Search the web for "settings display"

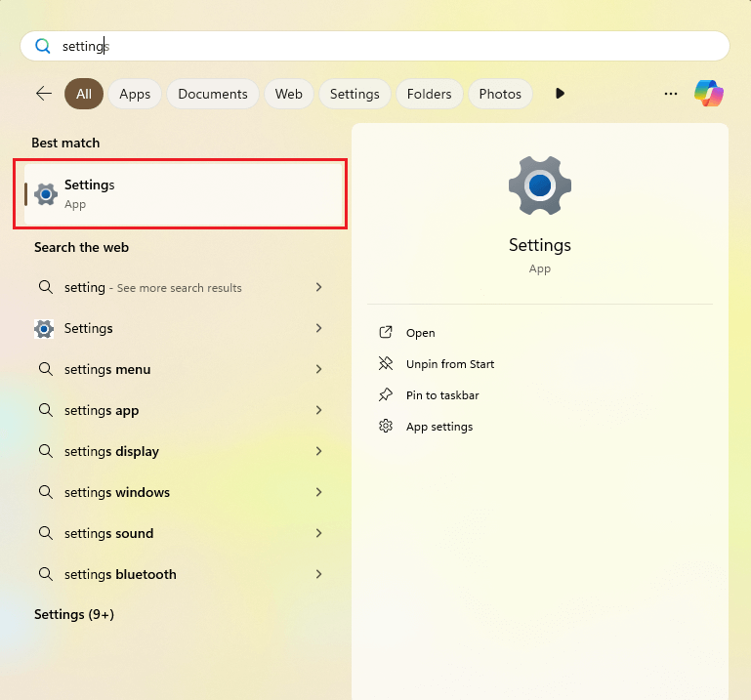(x=180, y=451)
